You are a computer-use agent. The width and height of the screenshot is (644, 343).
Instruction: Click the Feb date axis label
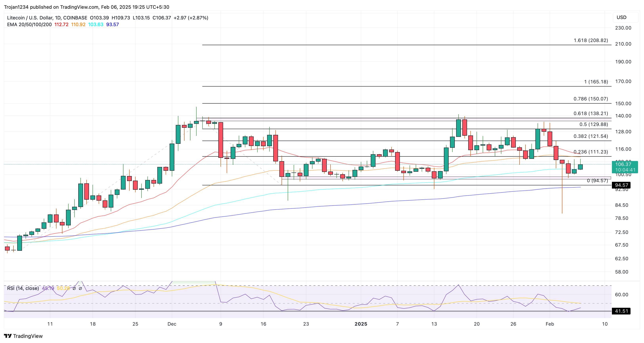550,324
